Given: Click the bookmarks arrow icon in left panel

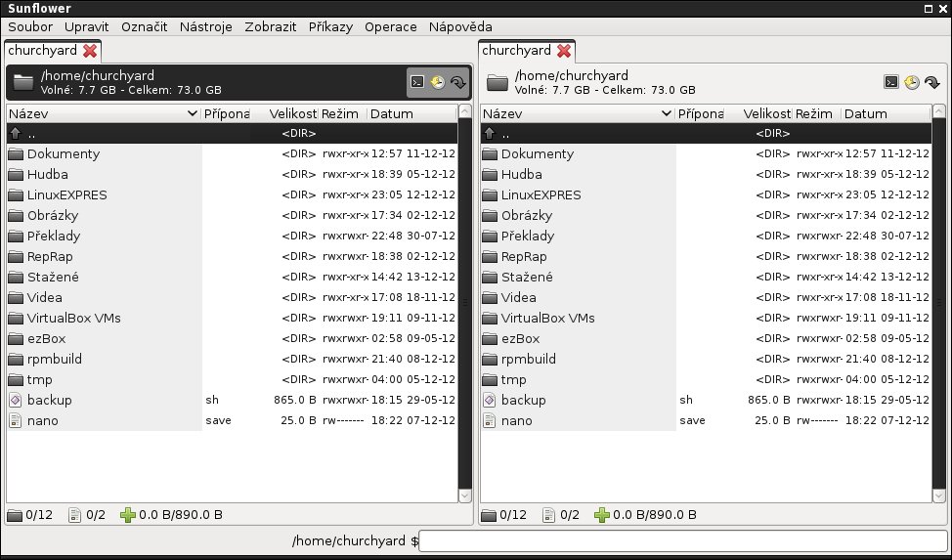Looking at the screenshot, I should click(458, 82).
